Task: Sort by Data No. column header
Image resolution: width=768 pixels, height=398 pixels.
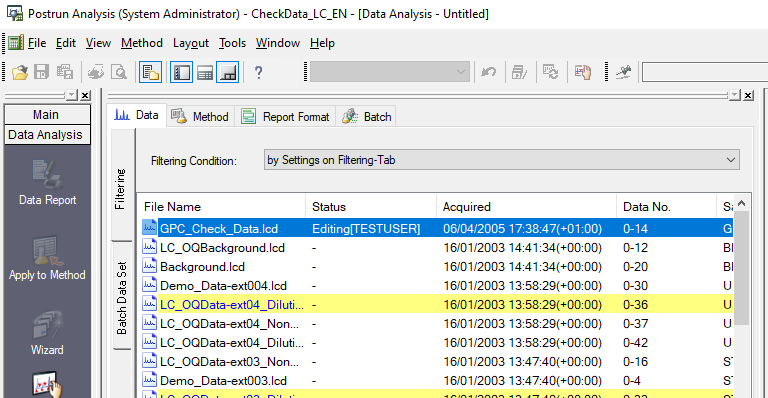Action: (x=666, y=207)
